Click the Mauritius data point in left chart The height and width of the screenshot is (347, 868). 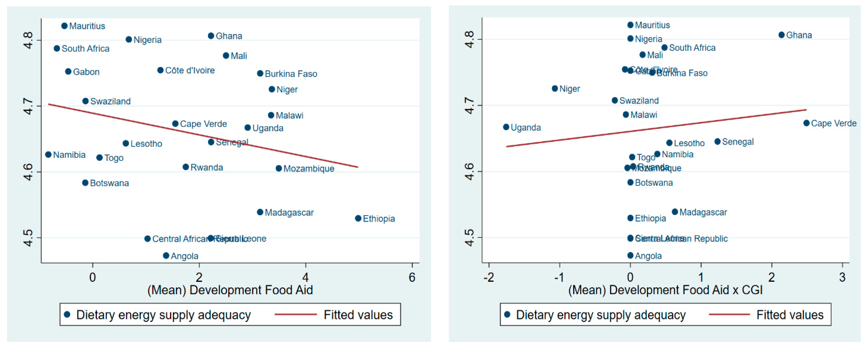click(x=64, y=26)
